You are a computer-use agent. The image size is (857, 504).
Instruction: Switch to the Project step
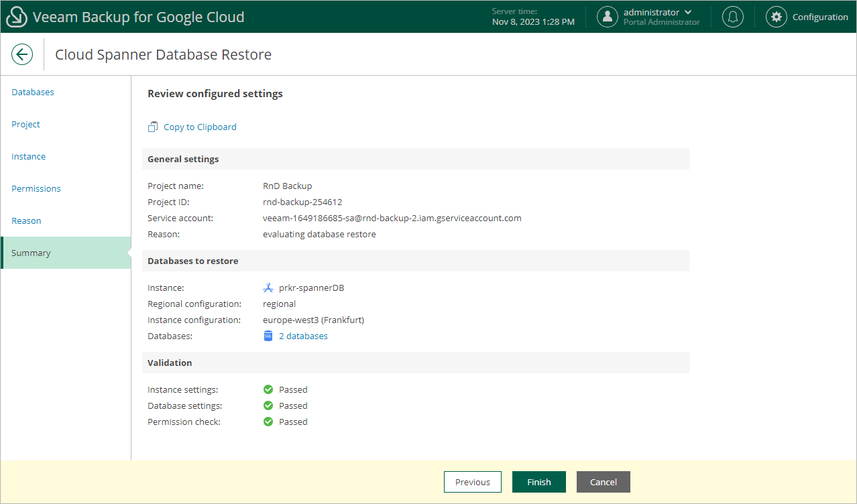click(x=25, y=124)
